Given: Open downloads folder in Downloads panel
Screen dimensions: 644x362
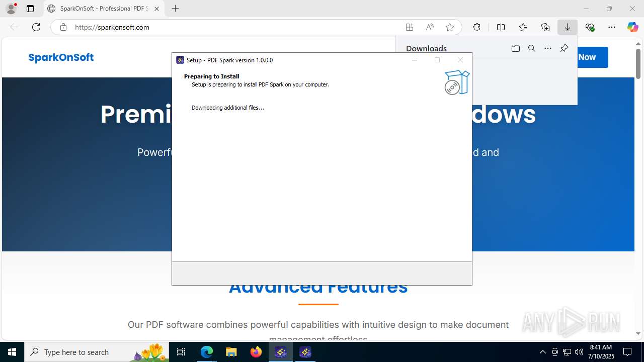Looking at the screenshot, I should [515, 48].
